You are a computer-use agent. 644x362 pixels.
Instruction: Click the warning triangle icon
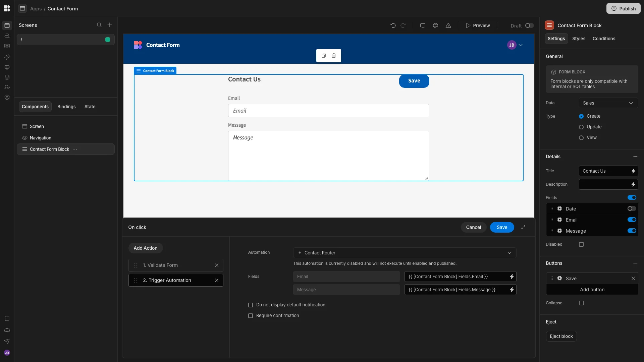point(448,25)
